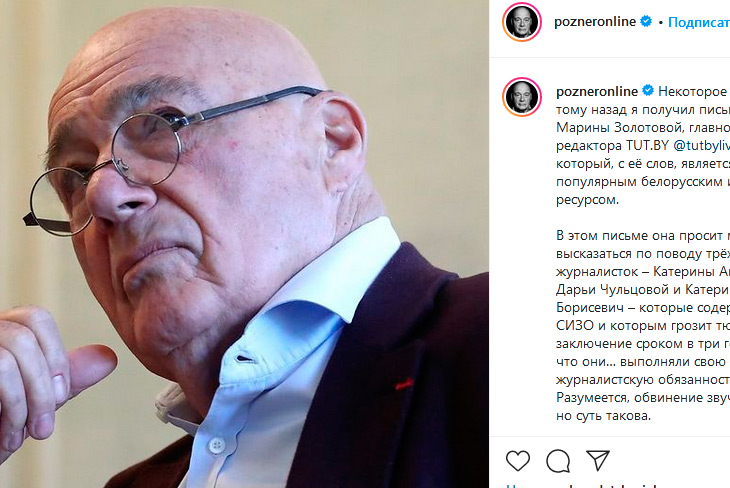
Task: Open the main post photo
Action: coord(244,244)
